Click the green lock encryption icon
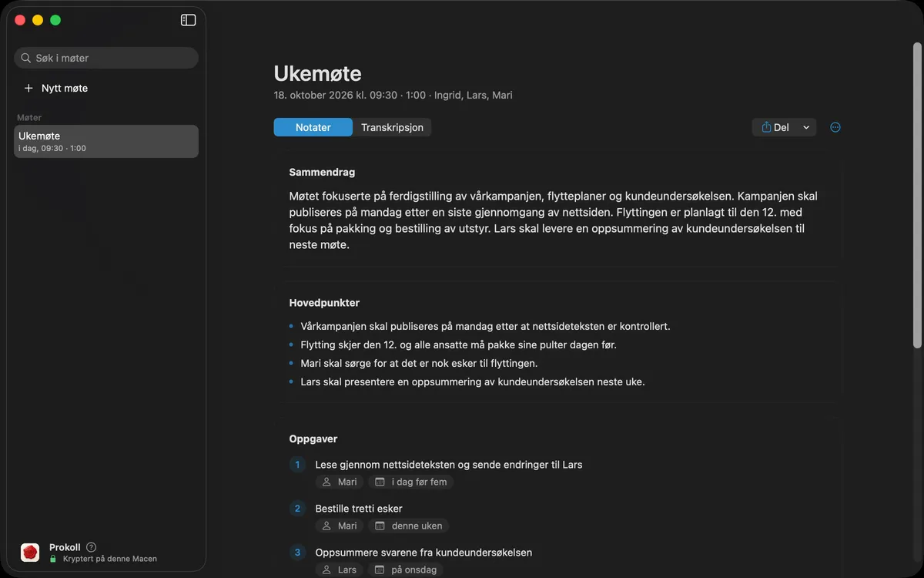 pos(53,559)
